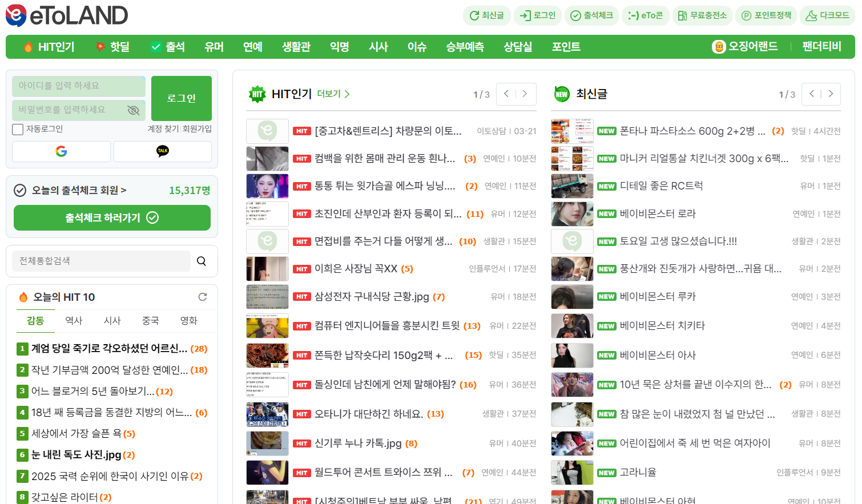Click the eToLAND logo

click(x=67, y=15)
